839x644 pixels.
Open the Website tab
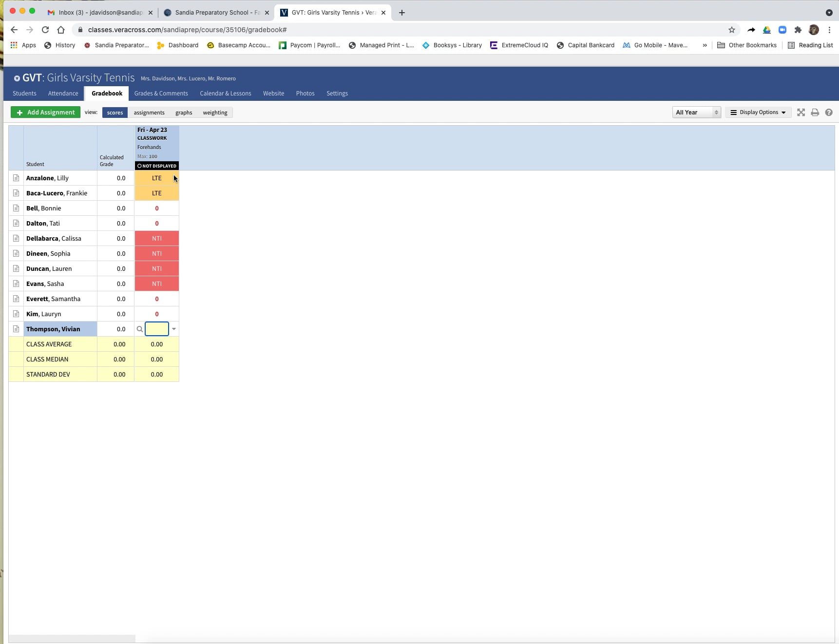tap(273, 94)
